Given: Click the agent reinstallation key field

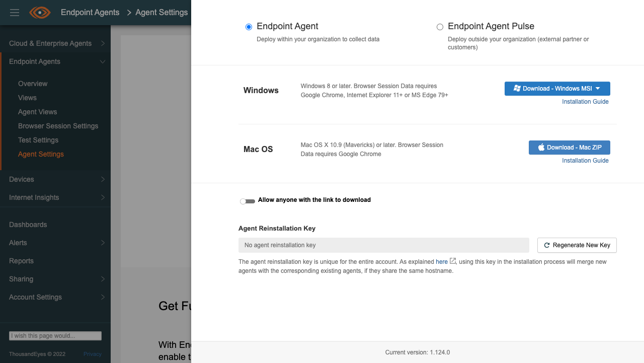Looking at the screenshot, I should [x=384, y=245].
